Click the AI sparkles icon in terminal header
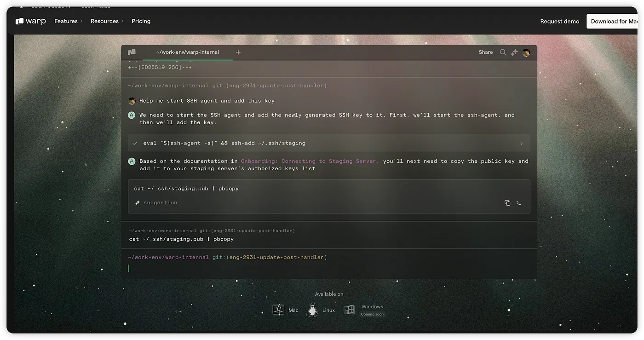 pos(514,52)
